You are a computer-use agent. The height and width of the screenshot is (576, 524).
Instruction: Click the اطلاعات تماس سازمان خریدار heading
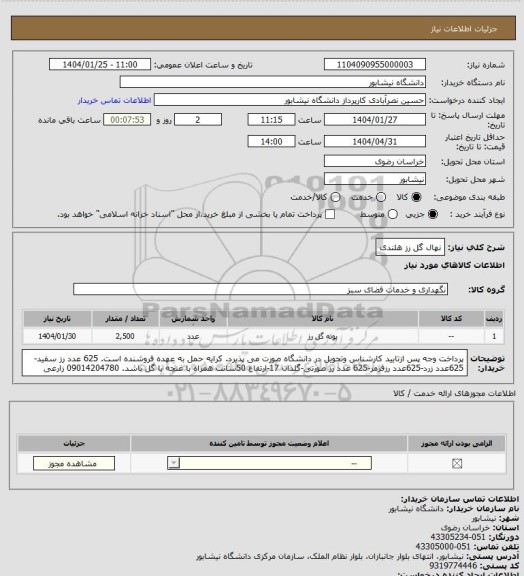click(459, 499)
